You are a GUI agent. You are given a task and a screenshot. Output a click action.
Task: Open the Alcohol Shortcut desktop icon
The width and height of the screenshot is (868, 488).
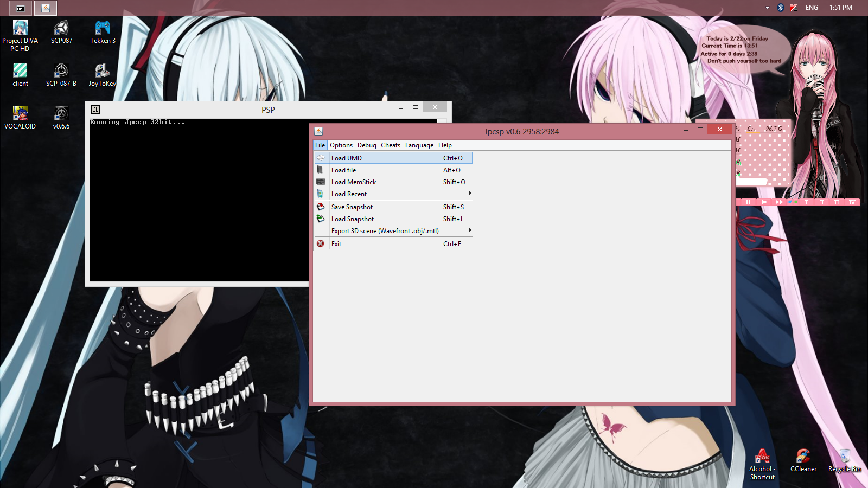762,465
